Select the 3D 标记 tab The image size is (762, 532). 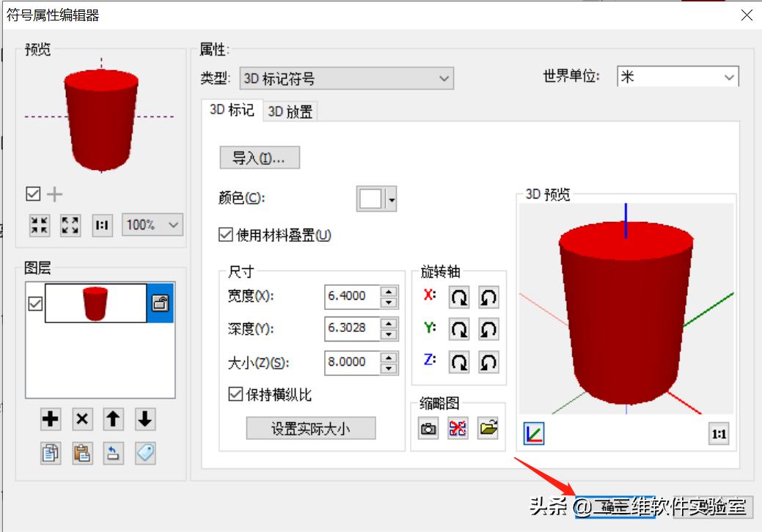click(231, 111)
